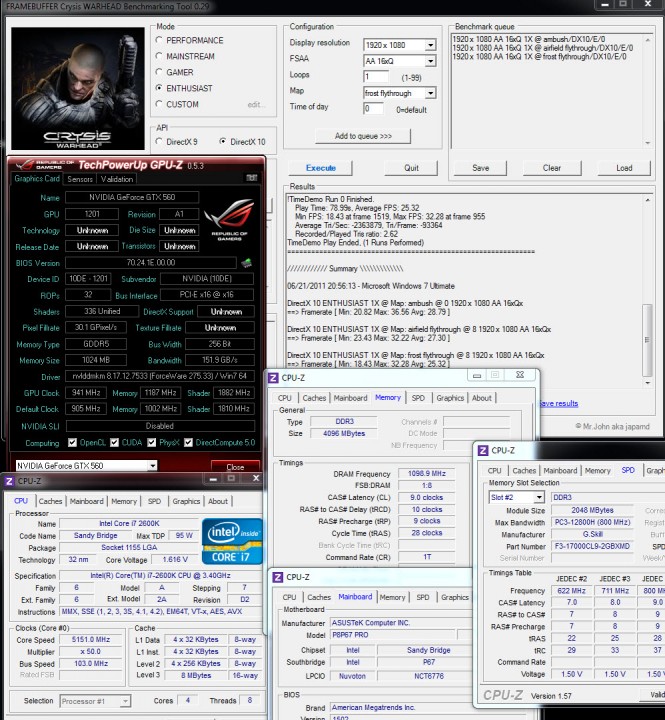Toggle the OpenCL checkbox in GPU-Z
This screenshot has width=665, height=720.
click(72, 442)
